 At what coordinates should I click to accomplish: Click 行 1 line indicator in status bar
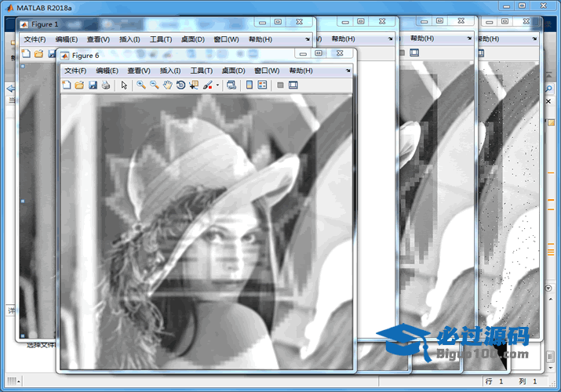(494, 381)
